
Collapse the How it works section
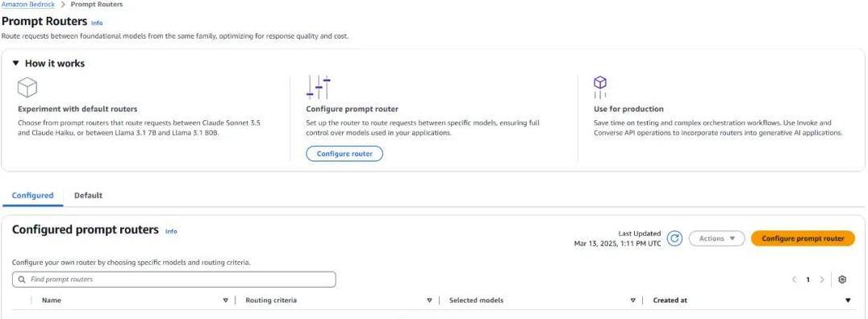point(15,63)
